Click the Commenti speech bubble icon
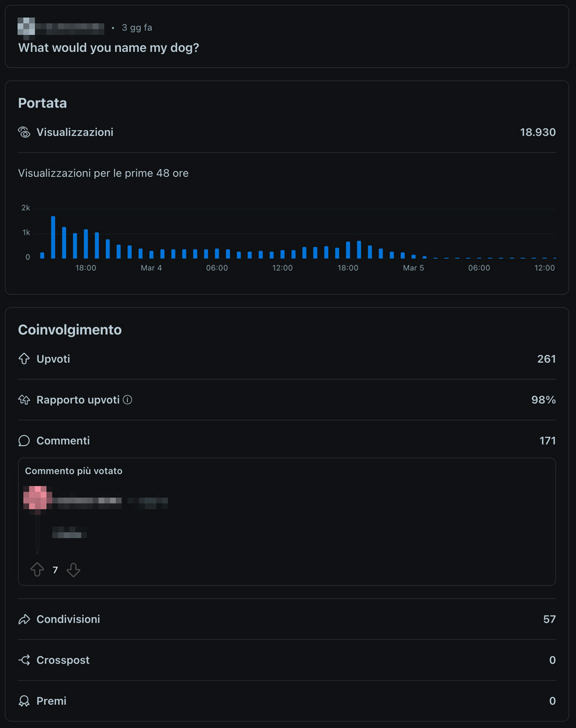Viewport: 576px width, 728px height. 24,441
